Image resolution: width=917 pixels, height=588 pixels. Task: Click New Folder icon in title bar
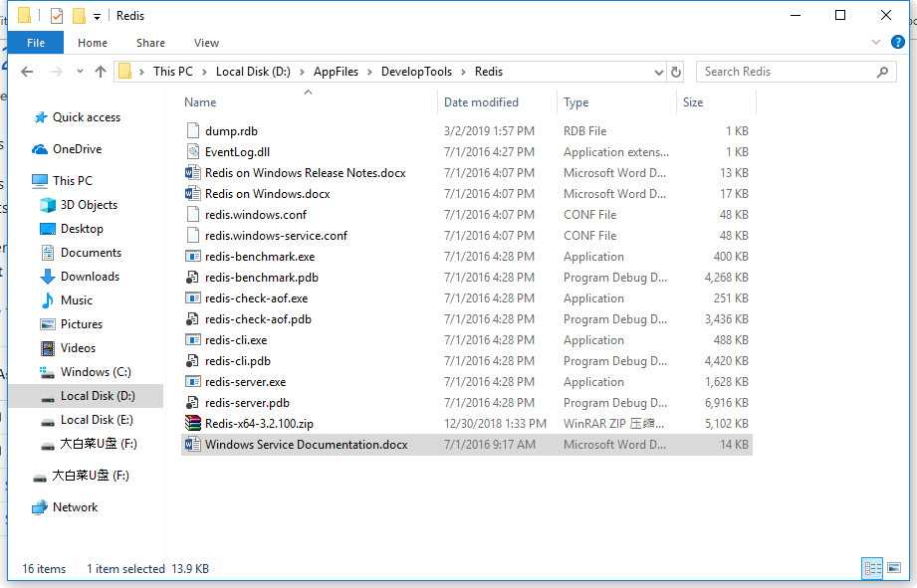tap(79, 15)
